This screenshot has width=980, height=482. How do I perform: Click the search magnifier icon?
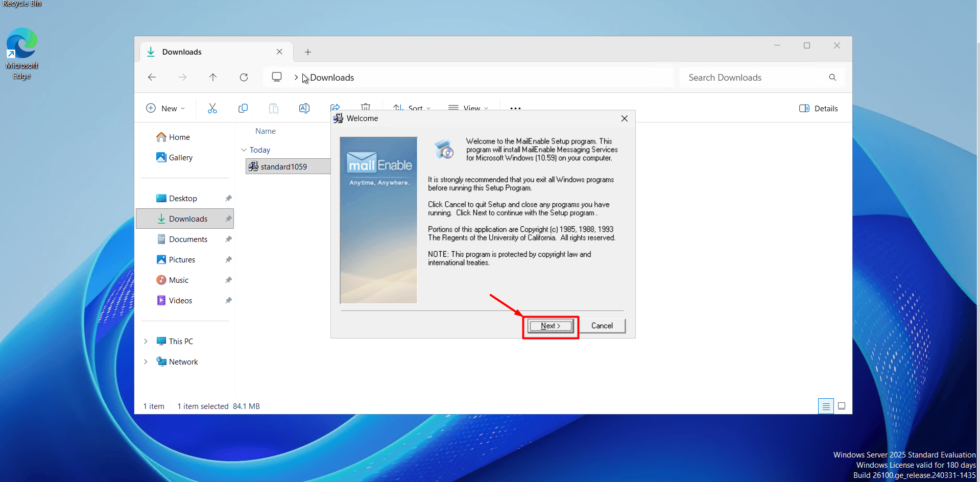832,78
